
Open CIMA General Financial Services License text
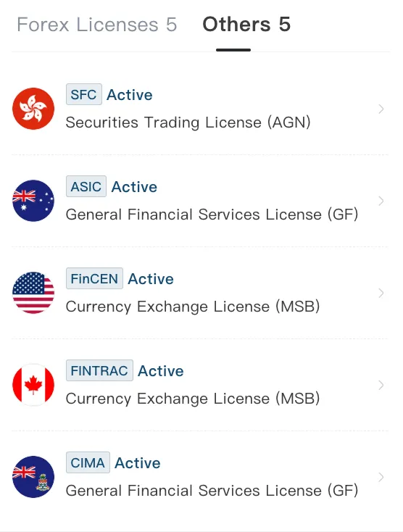coord(212,491)
